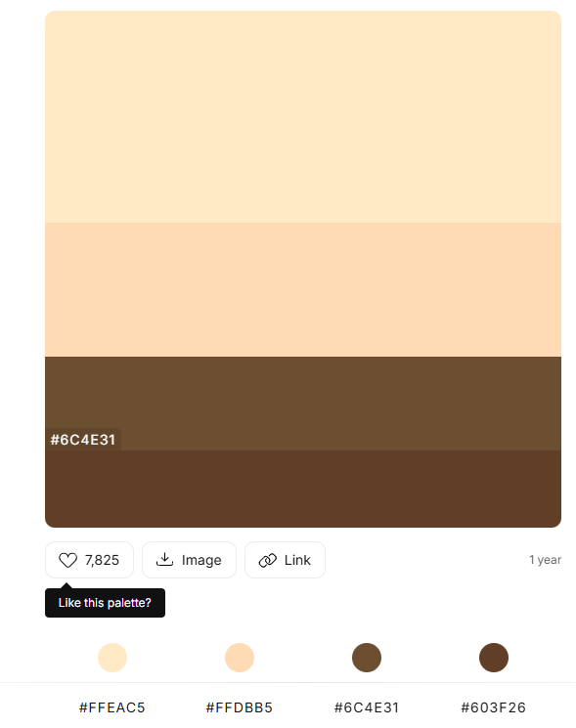Viewport: 576px width, 728px height.
Task: Click the medium brown circle swatch
Action: coord(367,658)
